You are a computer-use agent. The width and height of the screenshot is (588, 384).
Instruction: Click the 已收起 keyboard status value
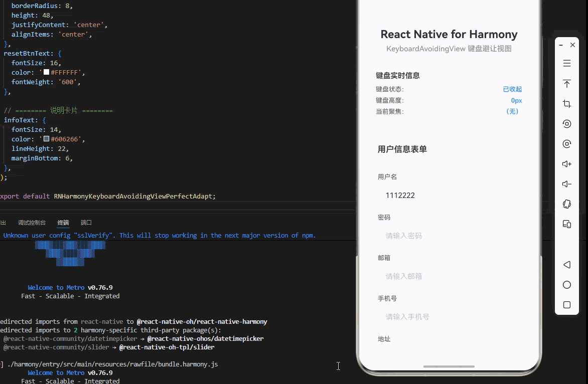pos(512,89)
